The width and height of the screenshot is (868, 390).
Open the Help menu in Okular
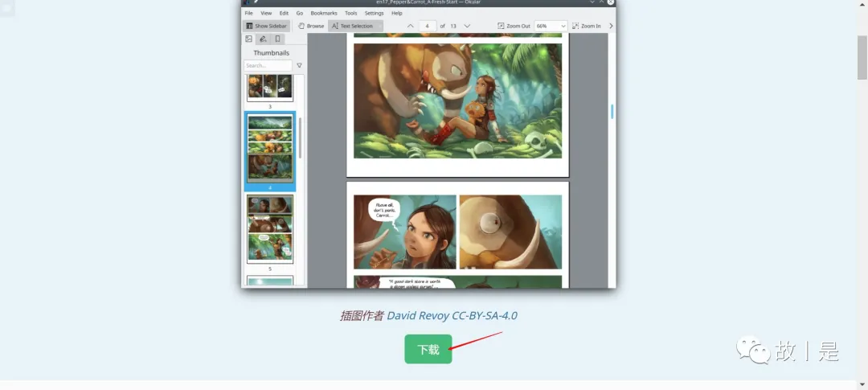397,13
